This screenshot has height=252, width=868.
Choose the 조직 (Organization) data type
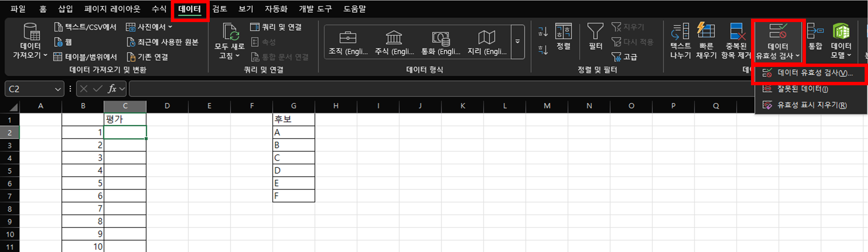[x=348, y=42]
